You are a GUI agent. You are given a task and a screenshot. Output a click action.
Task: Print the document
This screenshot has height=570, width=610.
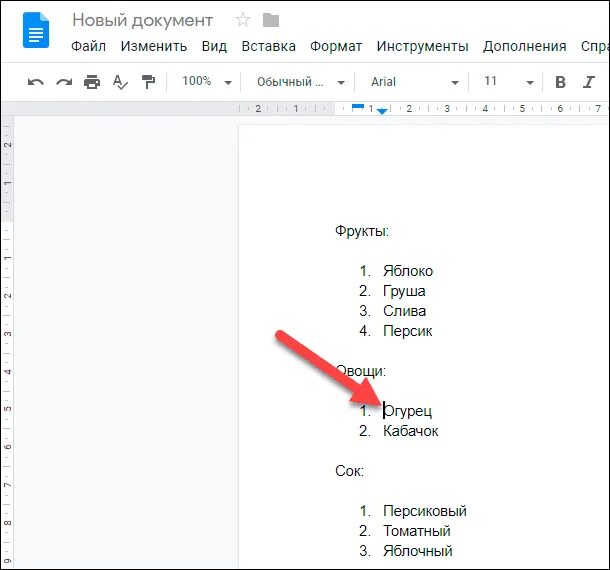point(92,82)
